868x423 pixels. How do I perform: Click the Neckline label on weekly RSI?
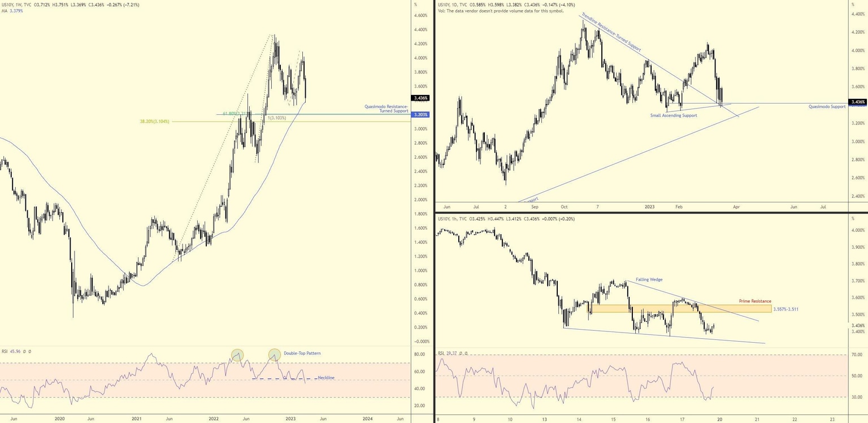pyautogui.click(x=326, y=378)
